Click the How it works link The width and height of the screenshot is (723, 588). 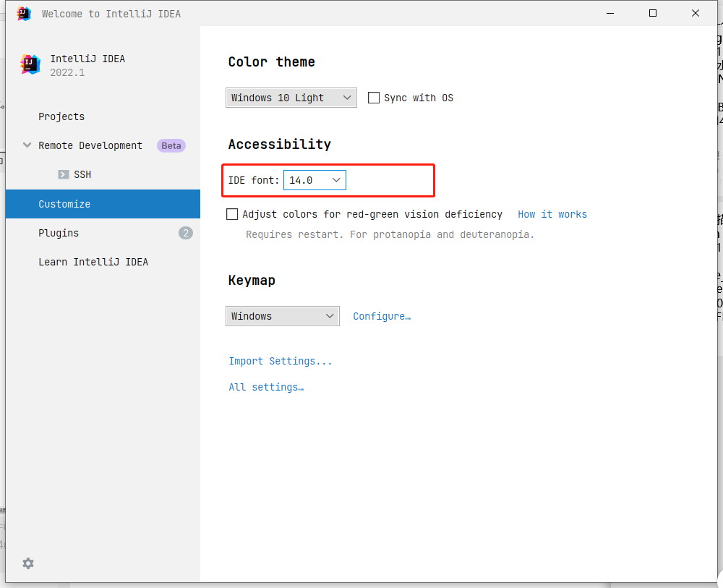pyautogui.click(x=552, y=214)
